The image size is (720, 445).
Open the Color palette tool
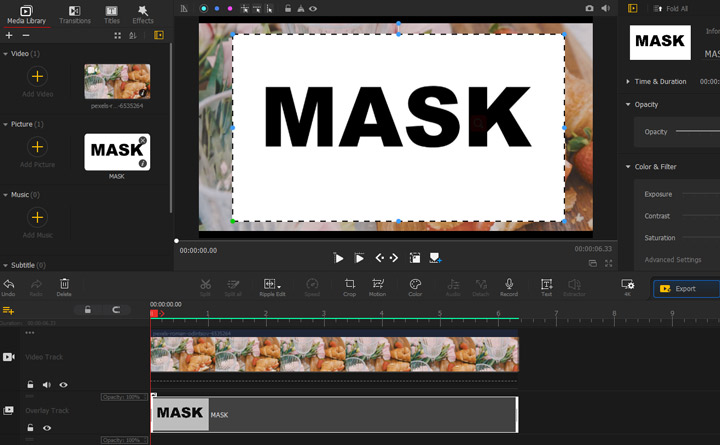pyautogui.click(x=415, y=287)
